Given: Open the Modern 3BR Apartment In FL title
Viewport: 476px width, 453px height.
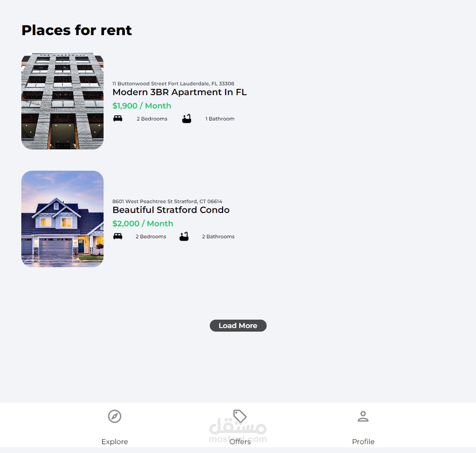Looking at the screenshot, I should [179, 92].
